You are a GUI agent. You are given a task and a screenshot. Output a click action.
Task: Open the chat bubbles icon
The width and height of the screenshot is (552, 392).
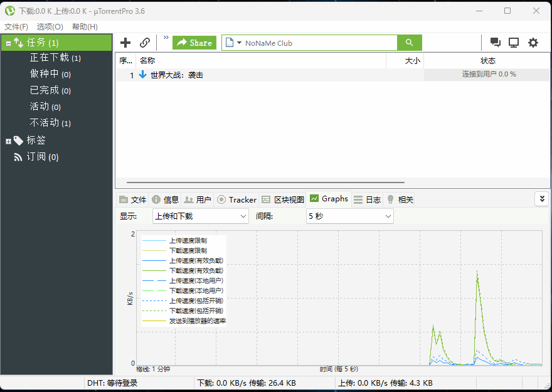[496, 43]
